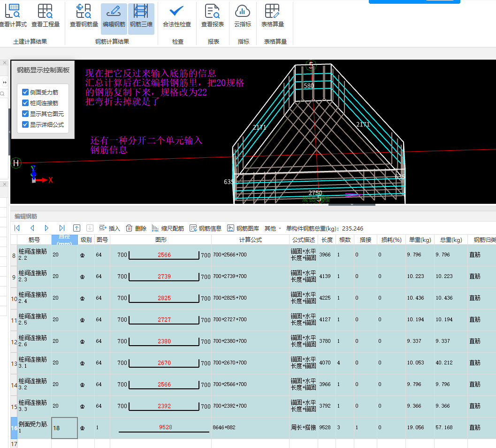Close the upper left side panel

(5, 62)
